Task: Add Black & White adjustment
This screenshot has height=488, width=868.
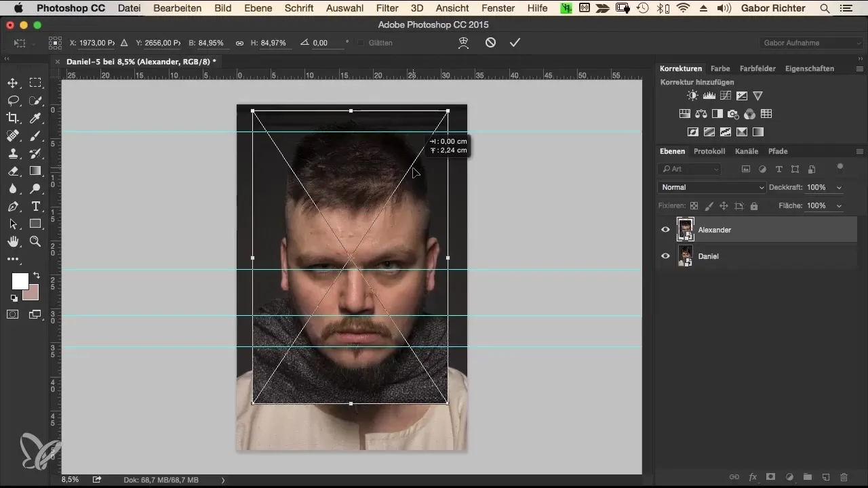Action: pos(717,114)
